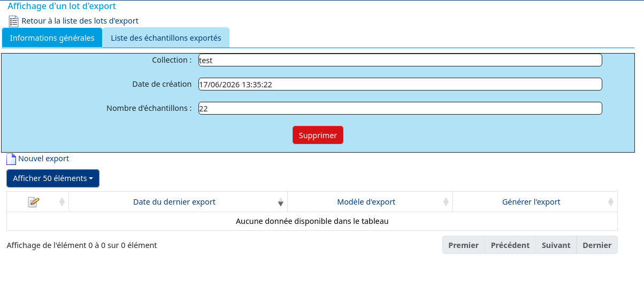Screen dimensions: 644x293
Task: Focus the Date de création field
Action: click(x=400, y=84)
